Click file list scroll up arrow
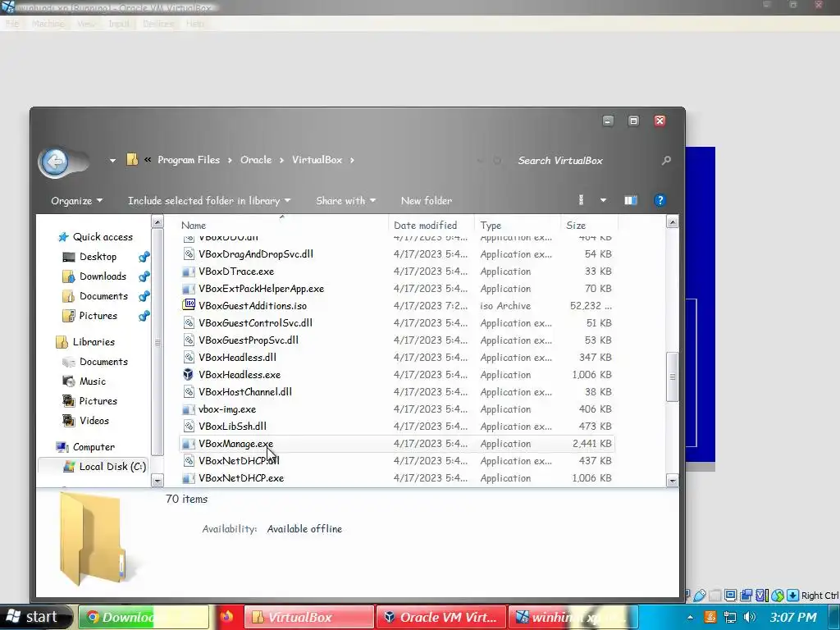The height and width of the screenshot is (630, 840). 673,221
